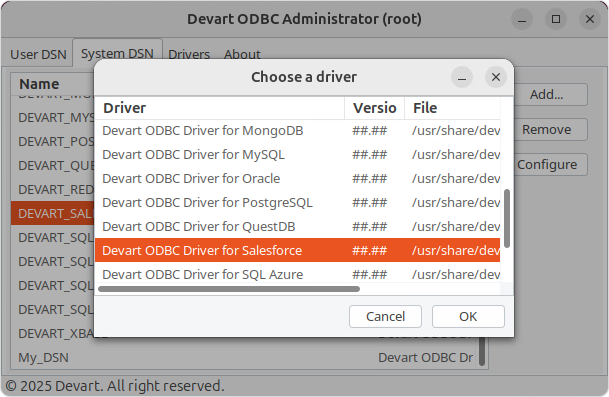
Task: Open the About tab
Action: [242, 54]
